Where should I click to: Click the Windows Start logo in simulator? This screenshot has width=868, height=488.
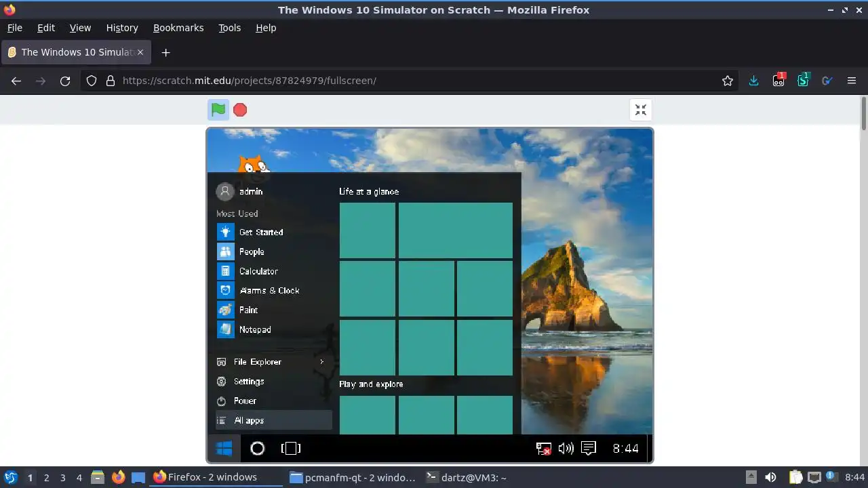pyautogui.click(x=224, y=448)
